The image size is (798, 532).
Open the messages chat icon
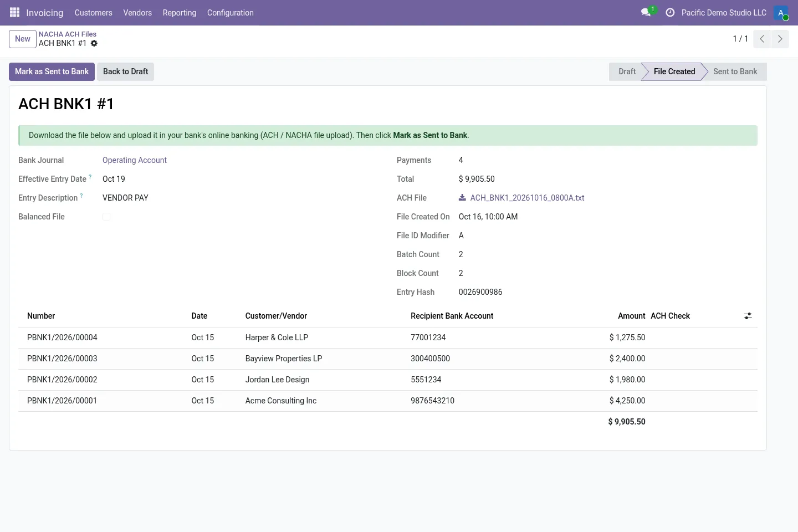[x=646, y=12]
